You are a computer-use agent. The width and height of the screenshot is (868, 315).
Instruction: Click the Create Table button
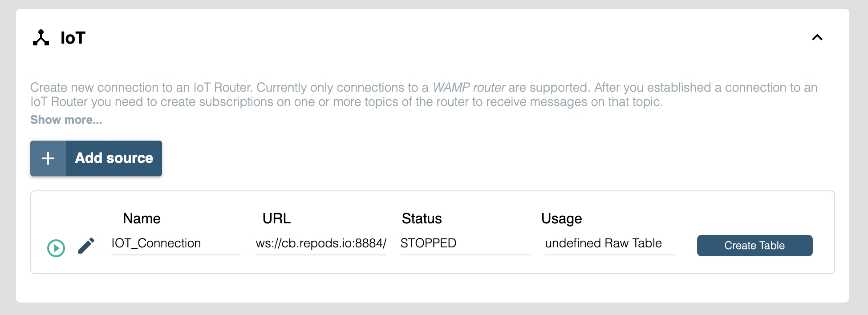(x=754, y=246)
